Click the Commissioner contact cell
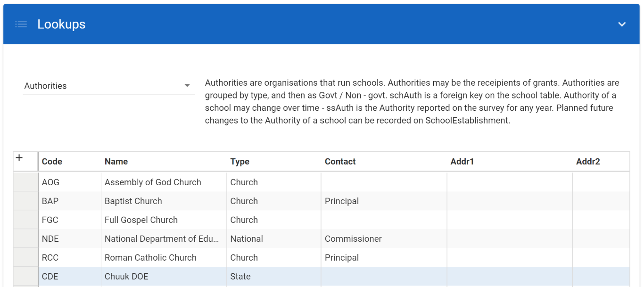The image size is (644, 287). pyautogui.click(x=353, y=239)
